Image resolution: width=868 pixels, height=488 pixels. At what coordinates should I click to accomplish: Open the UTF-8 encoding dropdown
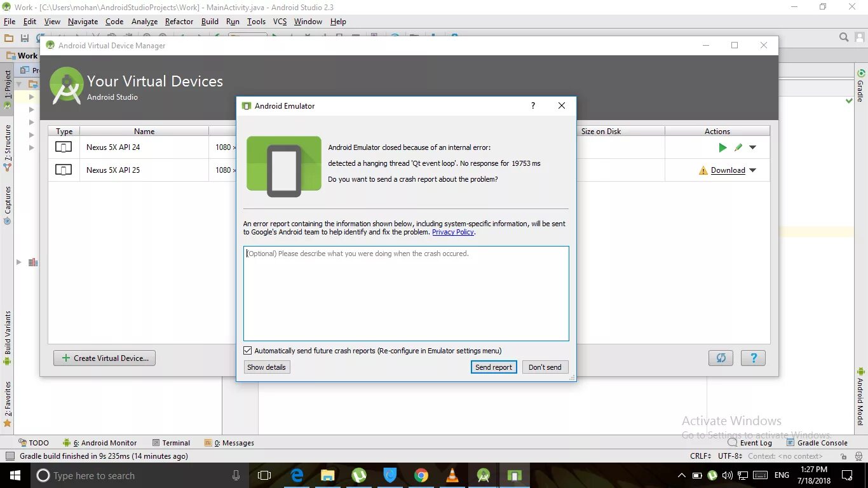pos(730,456)
